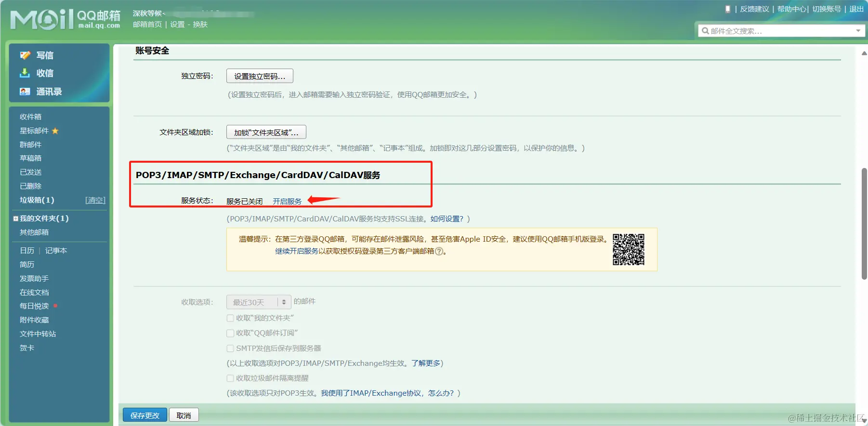This screenshot has height=426, width=868.
Task: Open 日历 calendar
Action: click(x=27, y=251)
